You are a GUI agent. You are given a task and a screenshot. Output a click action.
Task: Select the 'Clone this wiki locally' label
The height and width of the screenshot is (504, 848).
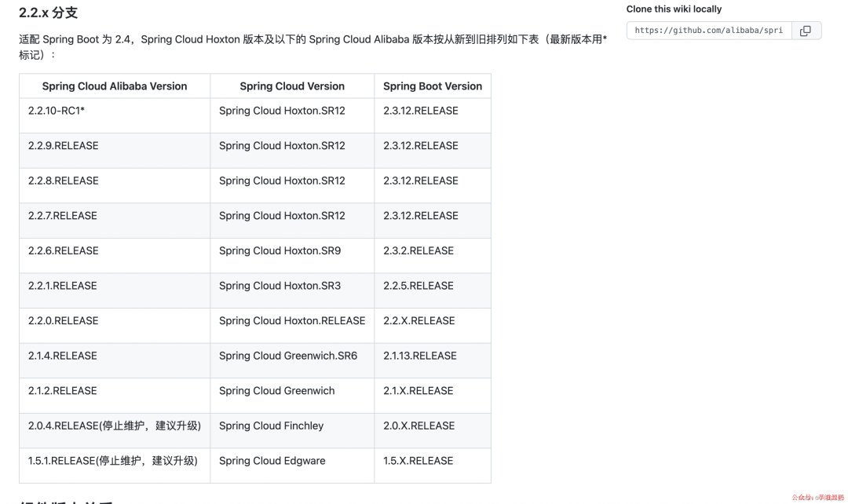pos(674,9)
